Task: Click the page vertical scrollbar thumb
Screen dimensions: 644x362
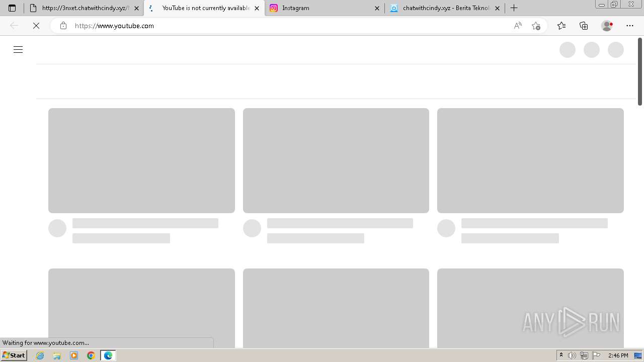Action: (x=640, y=71)
